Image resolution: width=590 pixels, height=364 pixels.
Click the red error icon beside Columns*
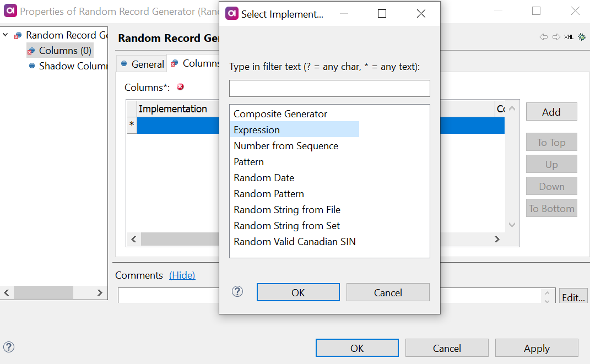point(180,87)
